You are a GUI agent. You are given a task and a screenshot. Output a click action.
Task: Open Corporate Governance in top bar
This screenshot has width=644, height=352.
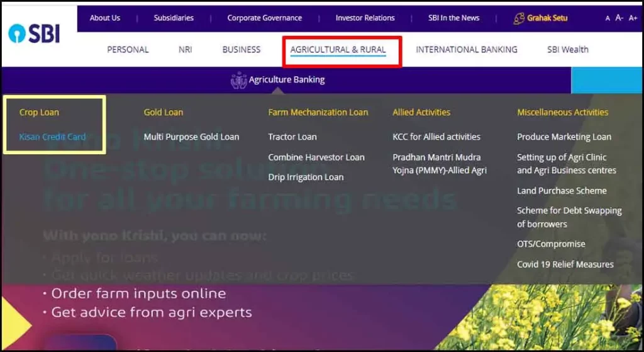pyautogui.click(x=264, y=18)
